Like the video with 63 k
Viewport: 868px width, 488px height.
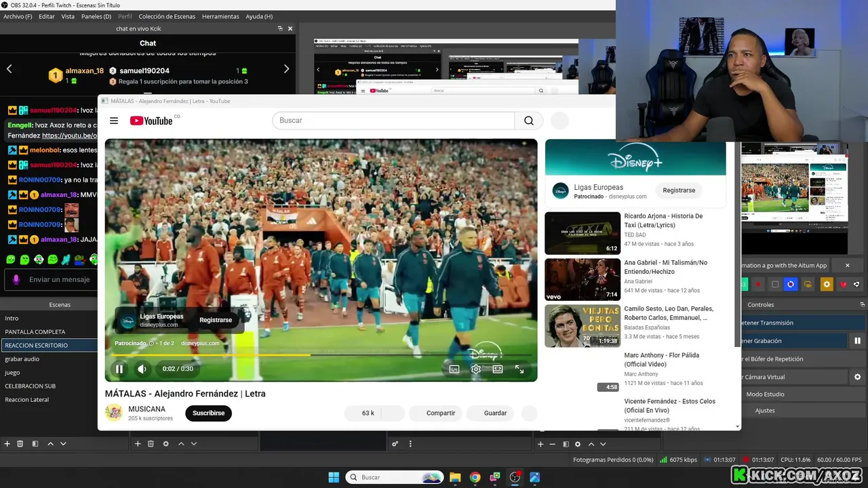361,413
